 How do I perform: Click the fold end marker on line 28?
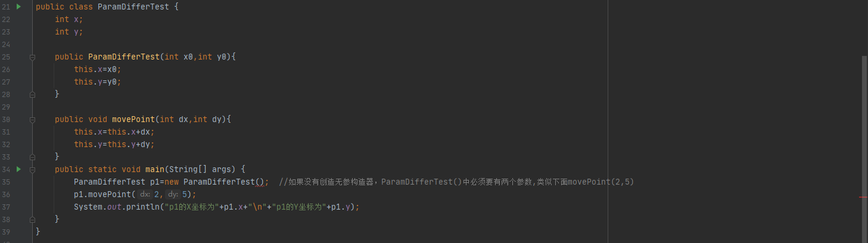32,94
